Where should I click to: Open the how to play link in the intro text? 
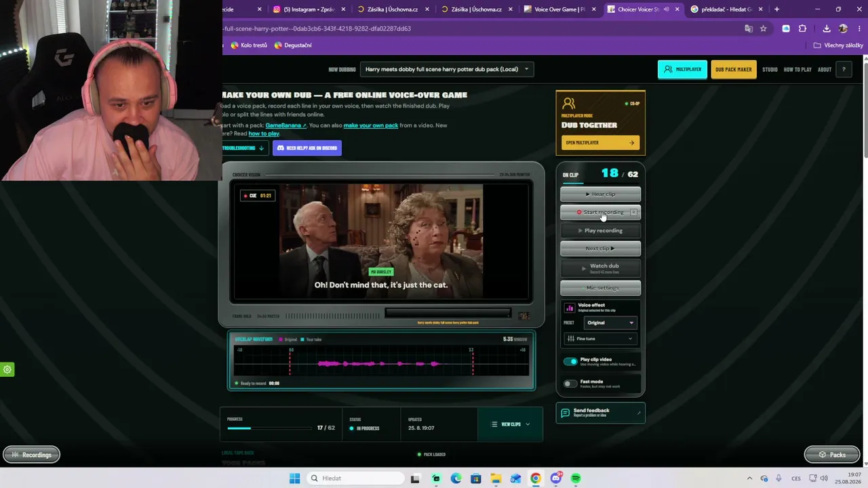click(x=264, y=134)
